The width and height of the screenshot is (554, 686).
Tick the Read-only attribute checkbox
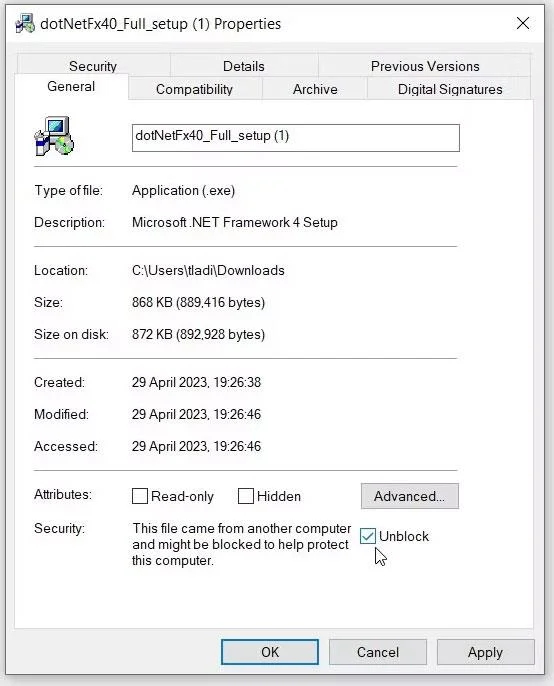140,496
